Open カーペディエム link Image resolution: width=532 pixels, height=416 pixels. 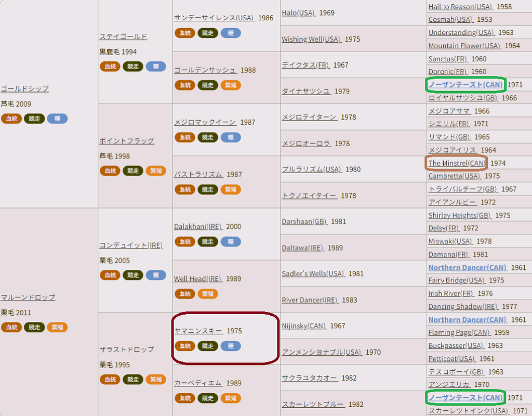click(198, 383)
